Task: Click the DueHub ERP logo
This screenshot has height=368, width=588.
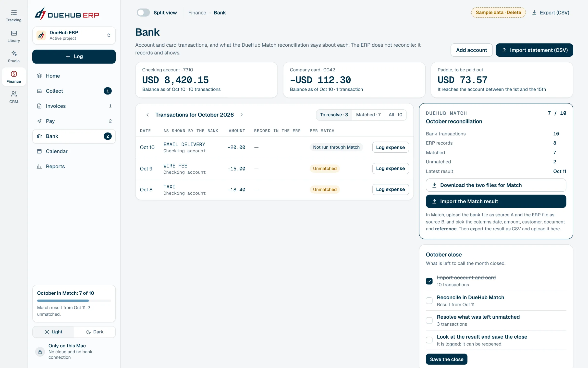Action: (67, 14)
